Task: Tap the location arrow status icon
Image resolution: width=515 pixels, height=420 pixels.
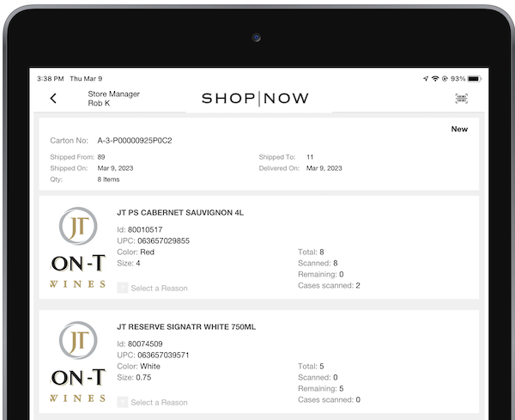Action: pos(426,78)
